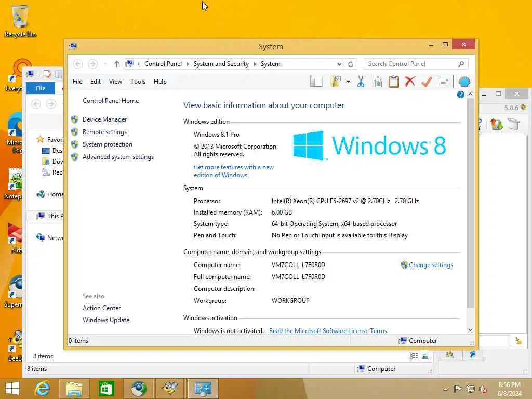This screenshot has height=399, width=532.
Task: Expand the chevron after the Control Panel breadcrumb
Action: [188, 64]
